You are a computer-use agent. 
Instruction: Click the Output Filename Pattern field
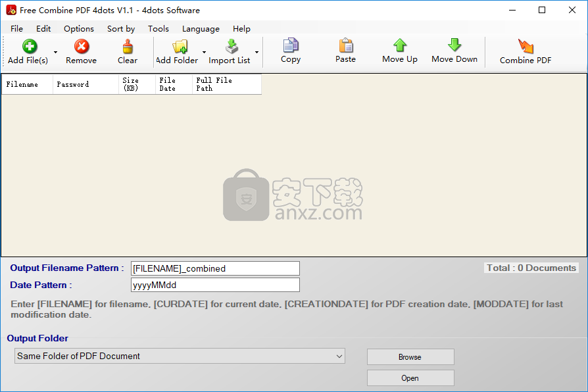coord(215,268)
